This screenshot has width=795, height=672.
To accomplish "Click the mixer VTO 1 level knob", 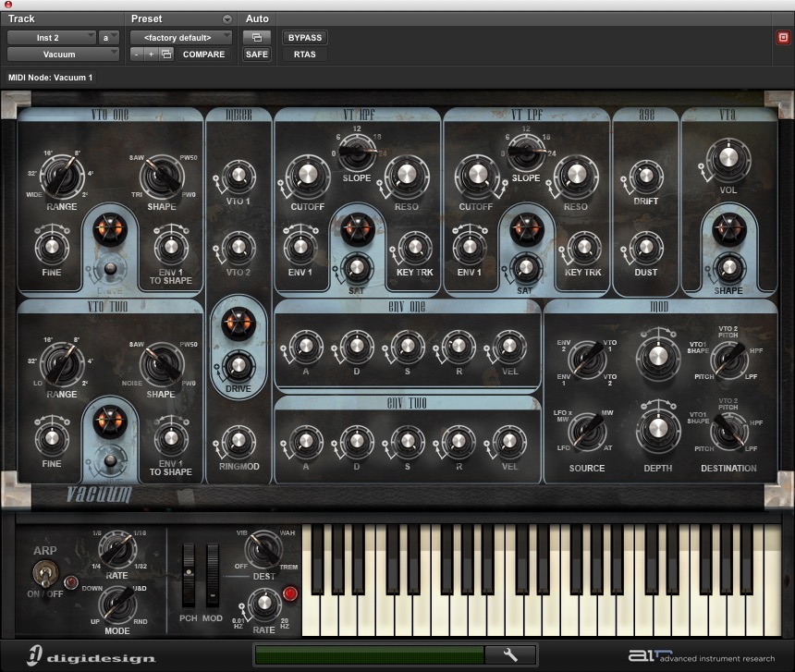I will coord(238,176).
